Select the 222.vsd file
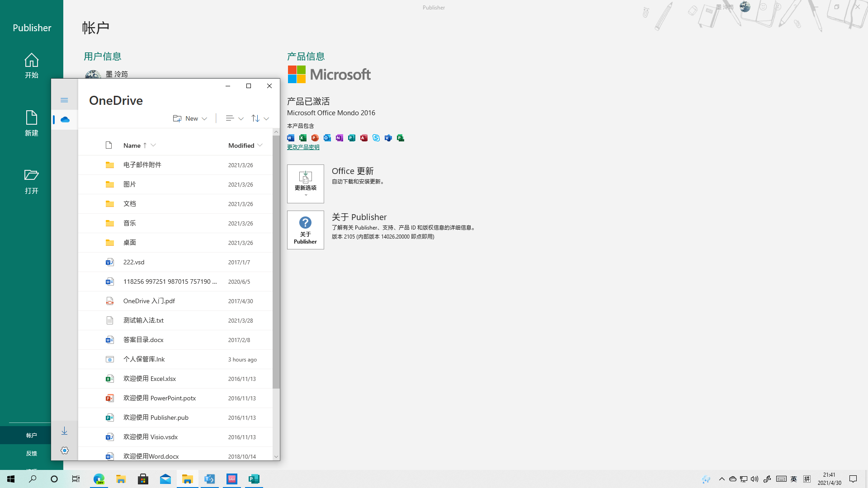868x488 pixels. click(175, 262)
